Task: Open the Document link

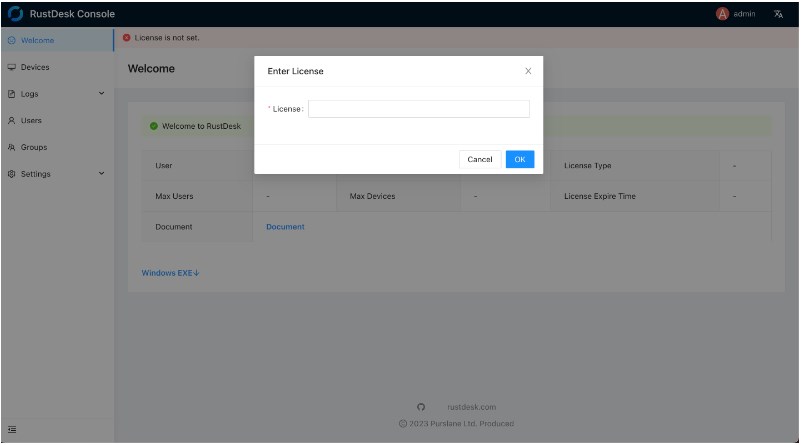Action: (285, 227)
